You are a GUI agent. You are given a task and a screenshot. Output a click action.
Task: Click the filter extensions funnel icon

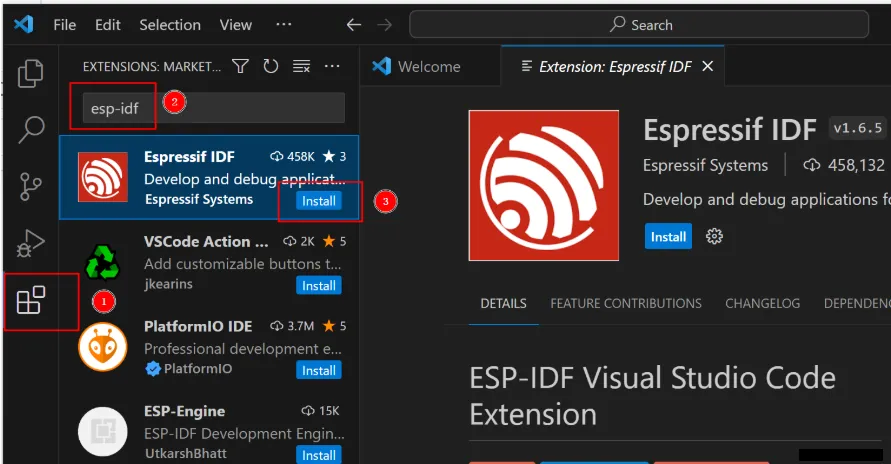(x=240, y=67)
